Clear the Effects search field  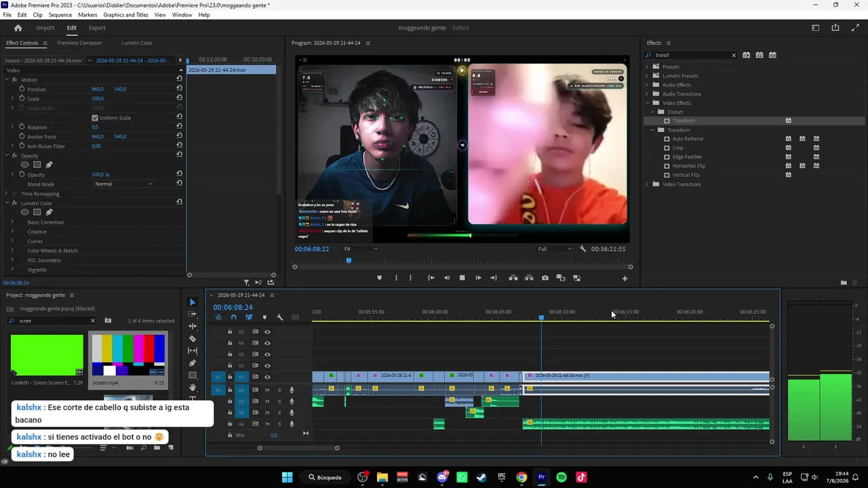pyautogui.click(x=734, y=56)
